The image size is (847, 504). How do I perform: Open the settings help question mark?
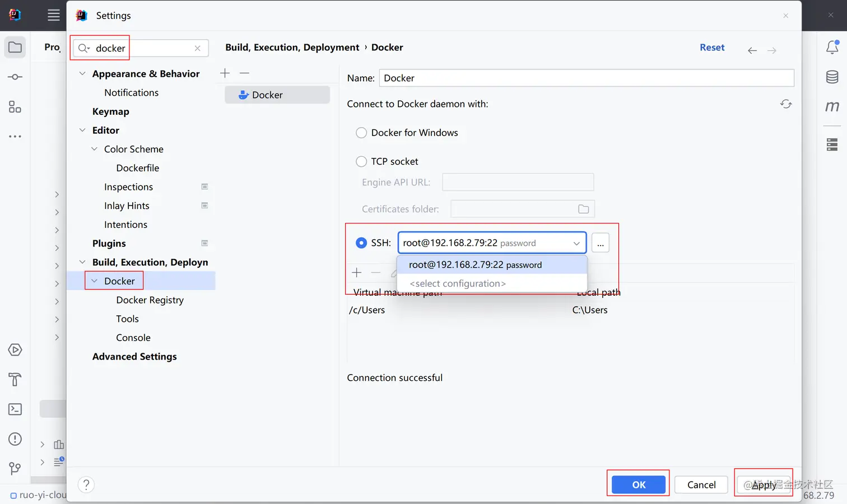pos(86,484)
